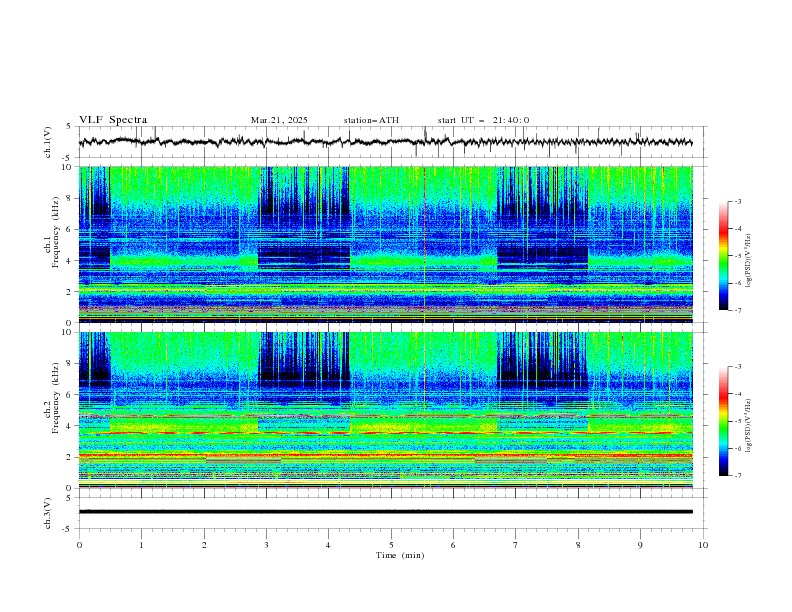Image resolution: width=792 pixels, height=612 pixels.
Task: Click the ch.2 color bar "log(PSD)(V²/Hz)" label
Action: point(749,425)
